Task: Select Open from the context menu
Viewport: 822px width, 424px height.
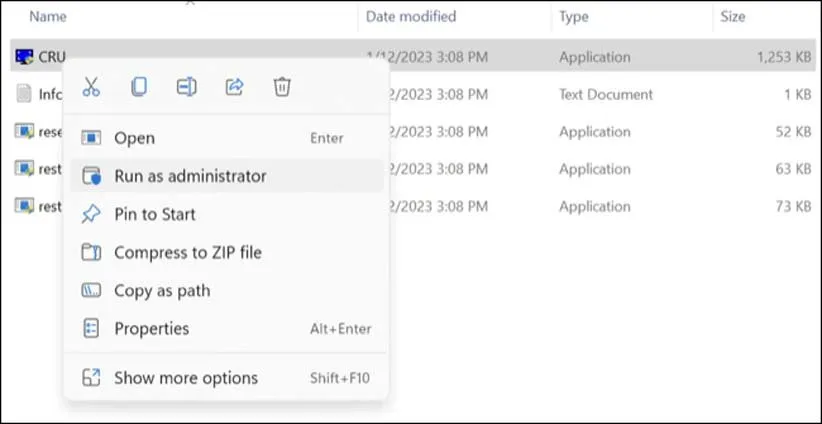Action: coord(135,138)
